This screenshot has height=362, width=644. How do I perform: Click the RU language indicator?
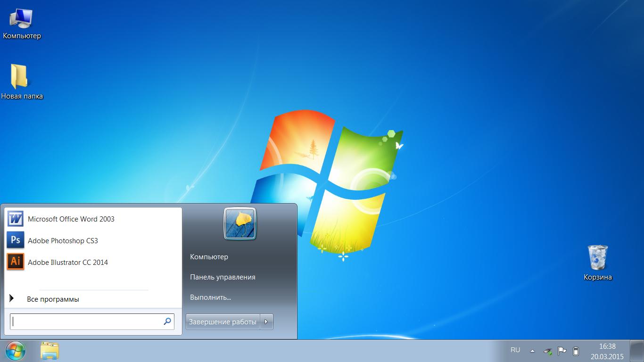(515, 350)
